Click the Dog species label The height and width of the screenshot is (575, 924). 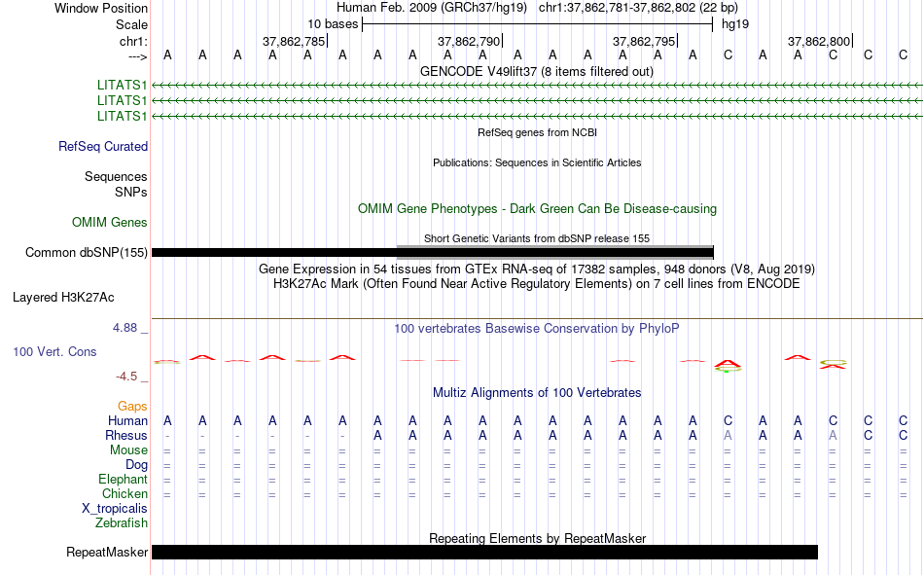click(136, 465)
